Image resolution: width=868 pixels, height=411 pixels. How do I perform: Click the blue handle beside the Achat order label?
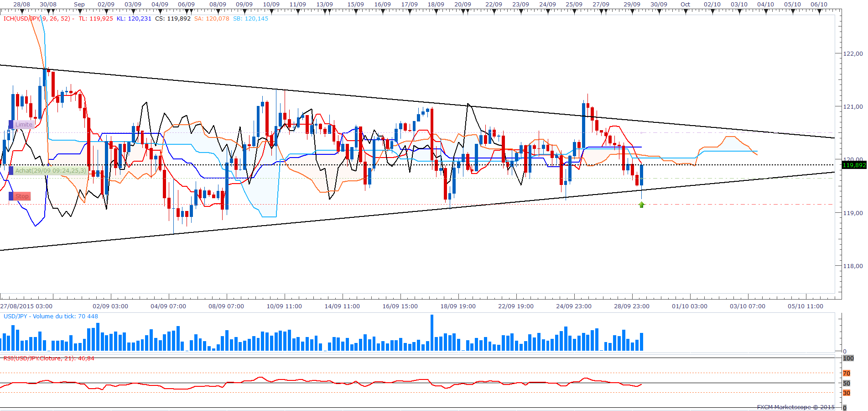(11, 171)
